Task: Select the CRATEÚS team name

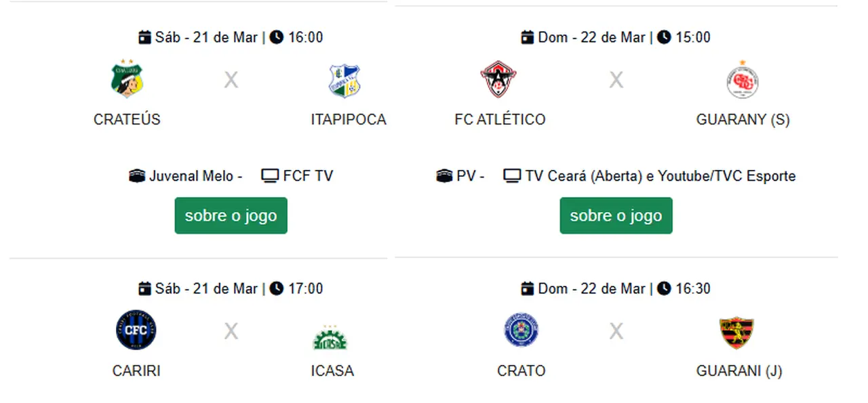Action: tap(127, 119)
